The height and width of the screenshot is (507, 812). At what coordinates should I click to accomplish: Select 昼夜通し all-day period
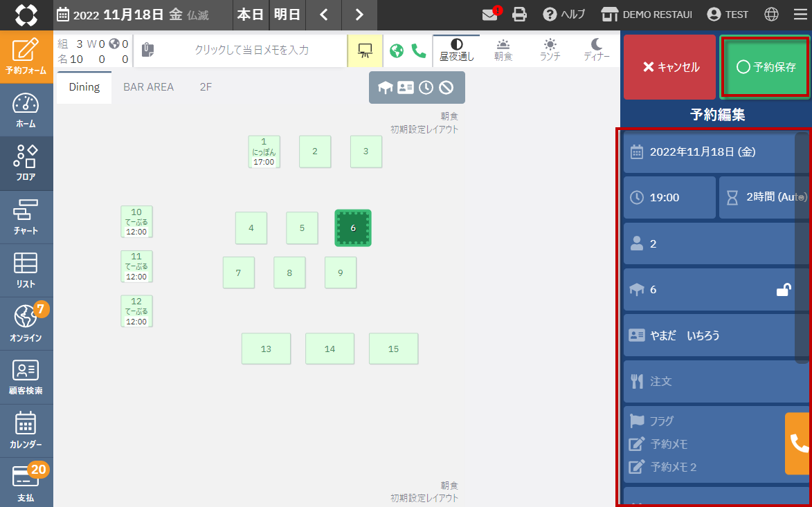pos(457,50)
